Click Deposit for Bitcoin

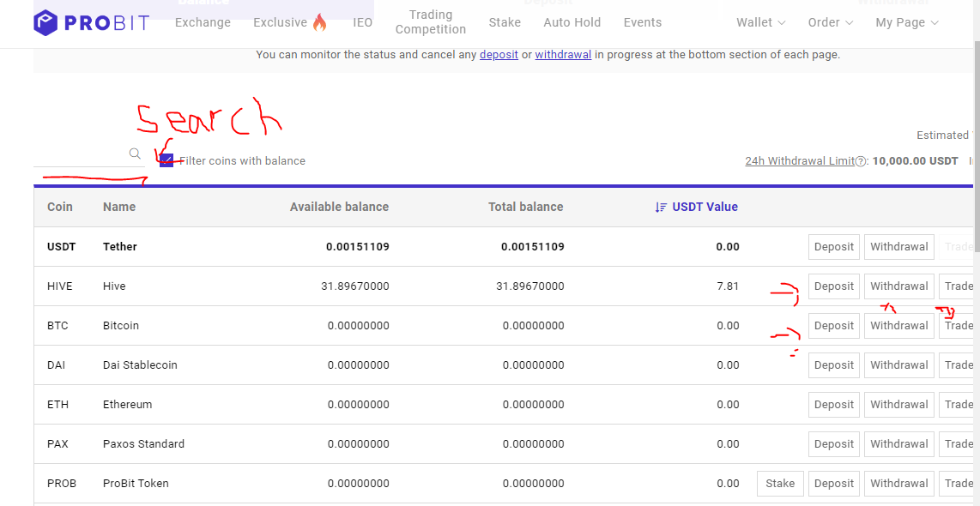[834, 325]
